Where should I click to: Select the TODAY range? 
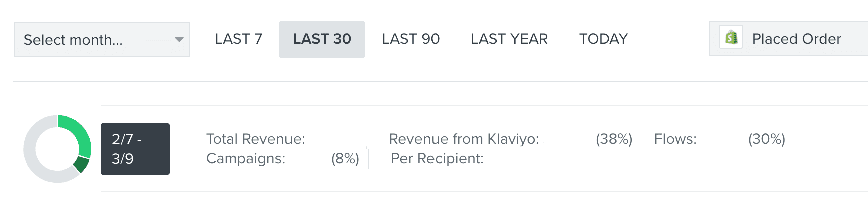(603, 39)
